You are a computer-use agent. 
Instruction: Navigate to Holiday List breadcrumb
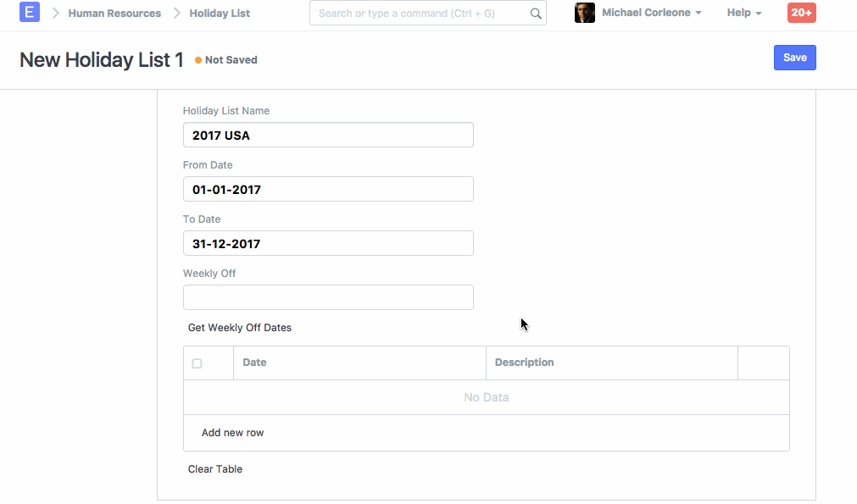tap(220, 14)
